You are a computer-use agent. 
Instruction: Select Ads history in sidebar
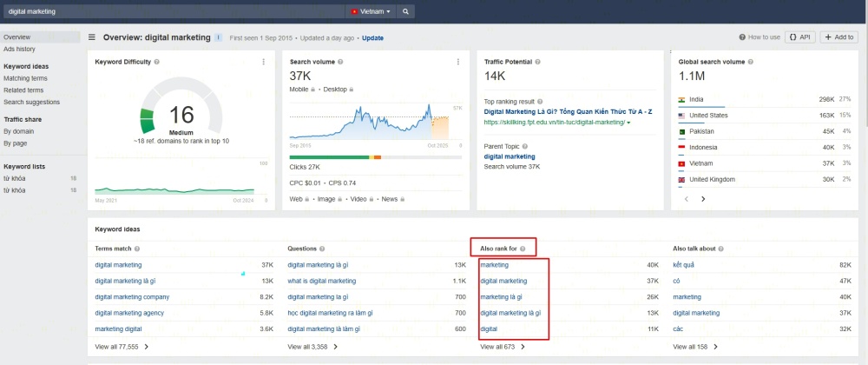pyautogui.click(x=19, y=49)
